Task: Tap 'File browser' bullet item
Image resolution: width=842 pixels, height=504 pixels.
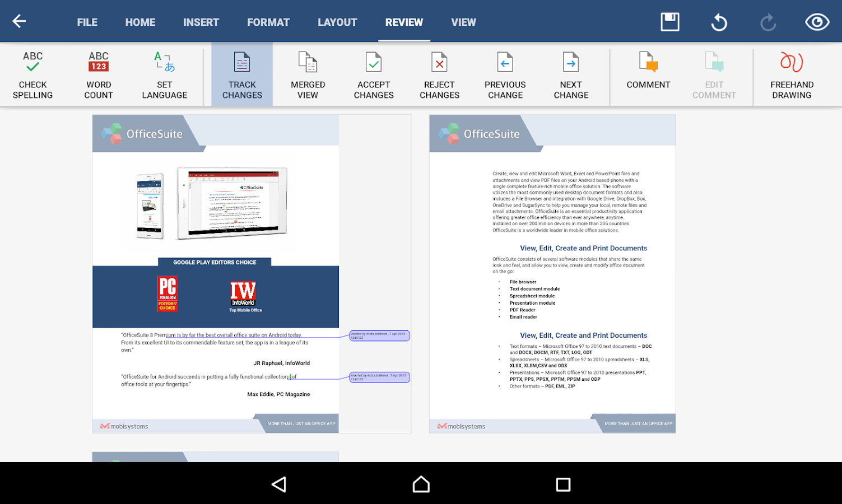Action: tap(523, 282)
